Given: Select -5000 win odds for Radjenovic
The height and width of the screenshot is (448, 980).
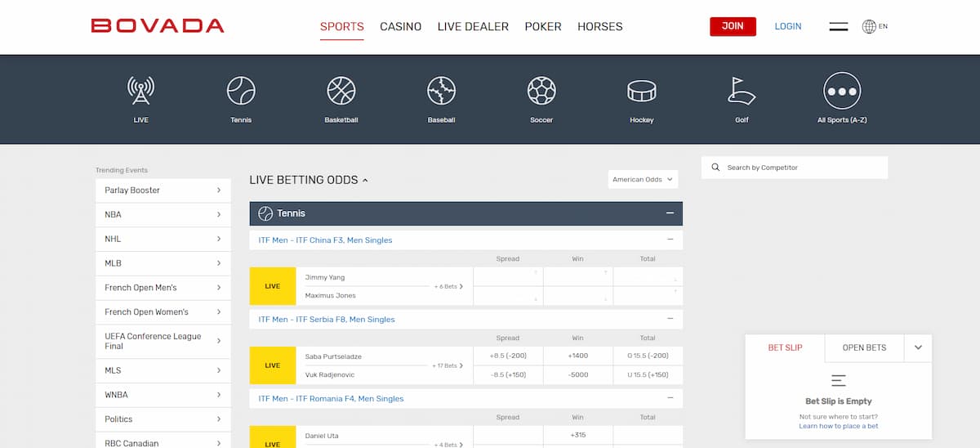Looking at the screenshot, I should (577, 374).
